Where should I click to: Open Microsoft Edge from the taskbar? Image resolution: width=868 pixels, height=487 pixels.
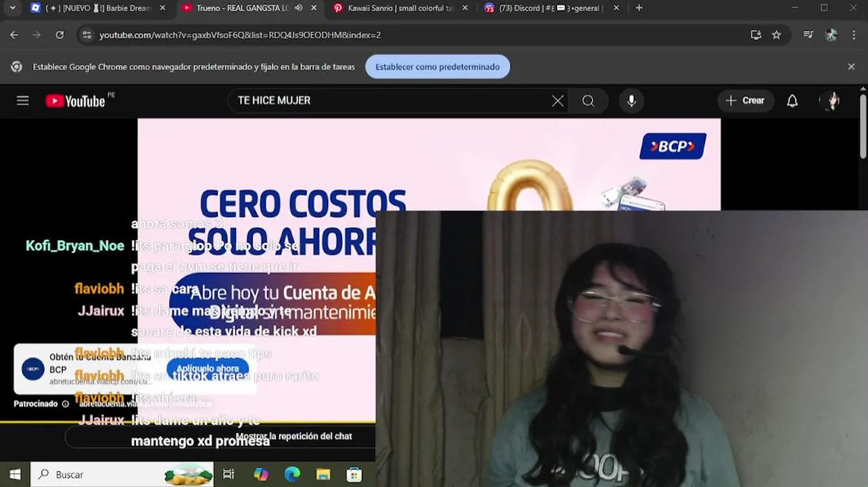[292, 474]
